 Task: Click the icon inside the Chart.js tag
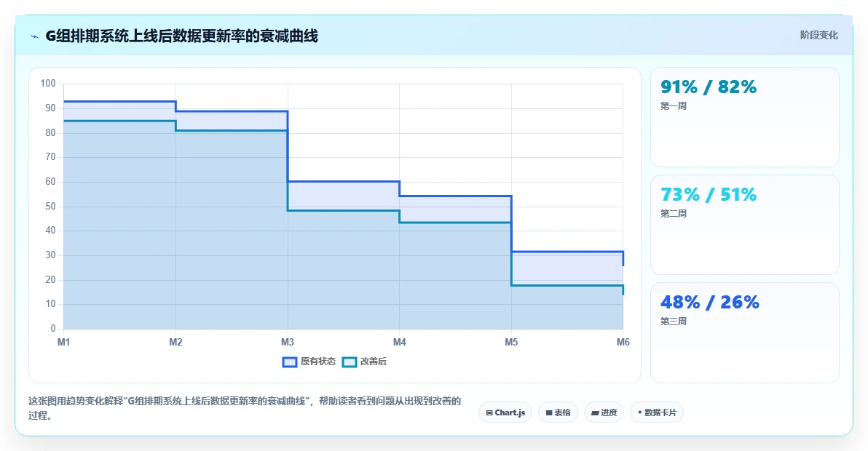(489, 413)
